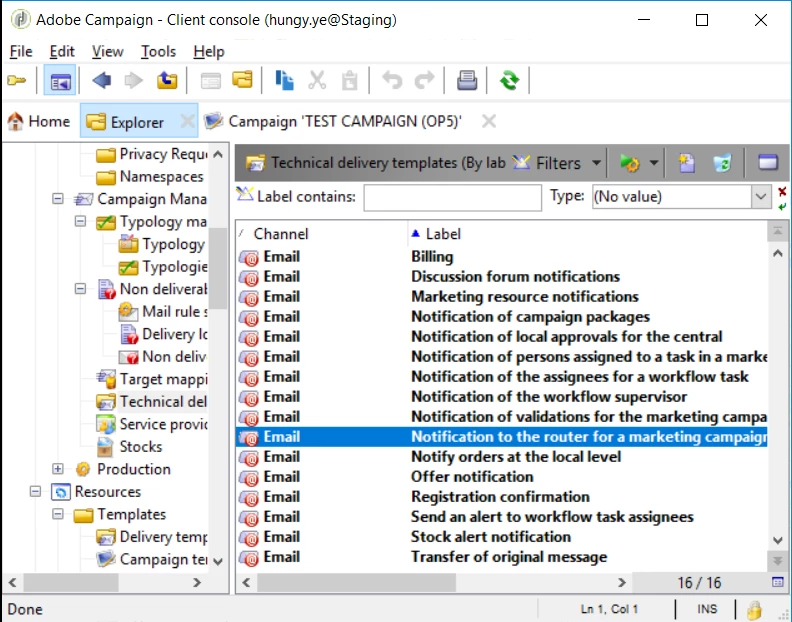
Task: Click the window layout icon in list header
Action: click(x=768, y=163)
